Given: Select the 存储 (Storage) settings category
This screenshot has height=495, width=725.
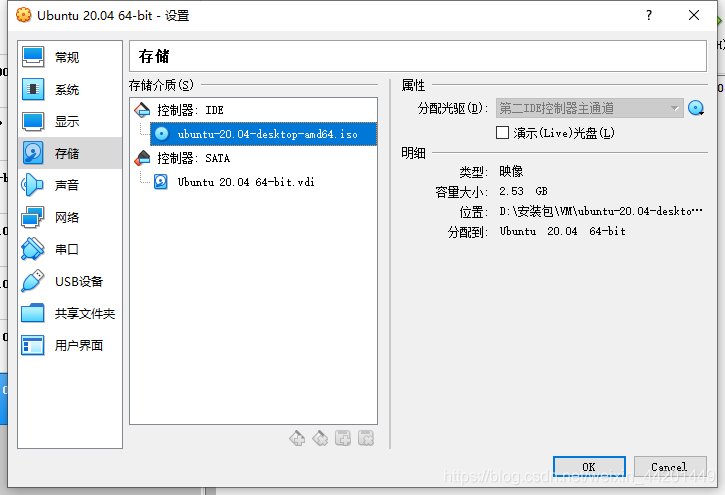Looking at the screenshot, I should point(70,153).
